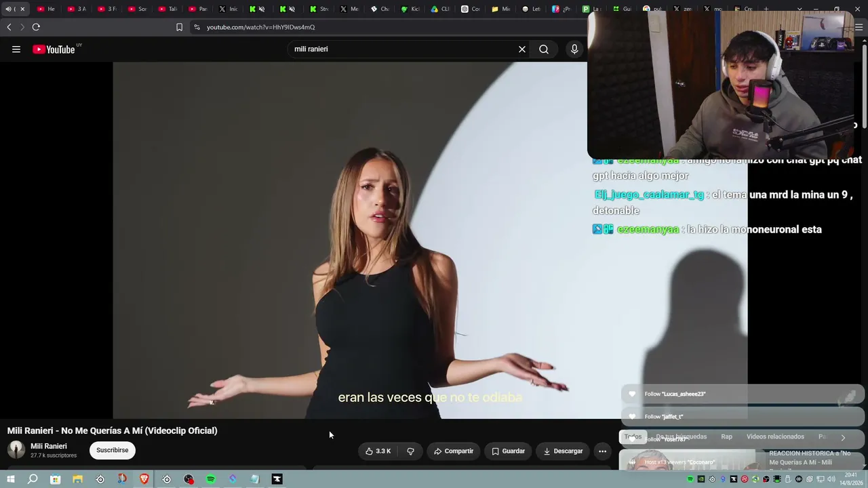Click the Compartir share button
The width and height of the screenshot is (868, 488).
coord(454,451)
